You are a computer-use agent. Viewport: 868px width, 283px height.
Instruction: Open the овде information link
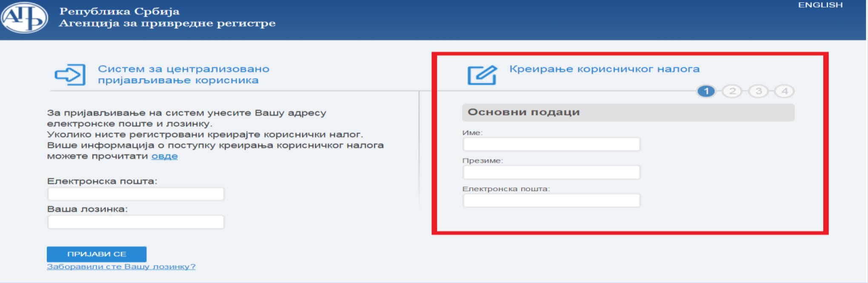coord(165,156)
